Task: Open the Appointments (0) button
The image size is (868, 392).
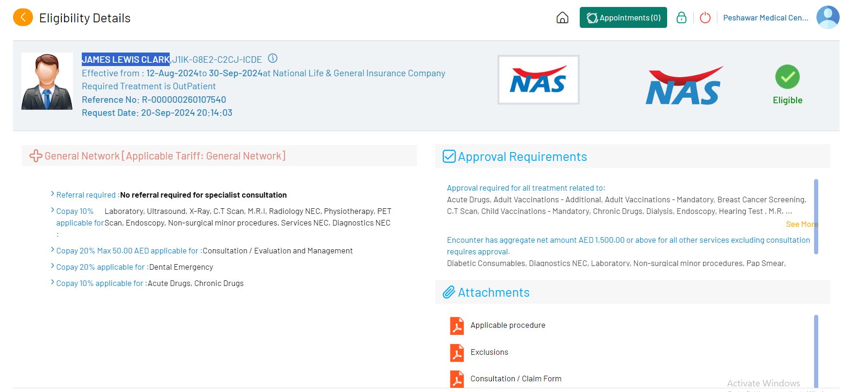Action: 623,18
